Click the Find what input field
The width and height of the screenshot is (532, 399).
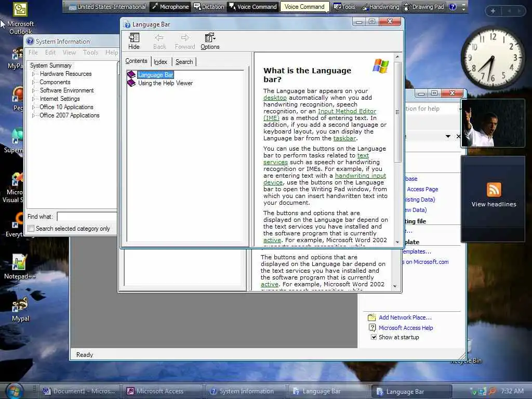point(87,217)
